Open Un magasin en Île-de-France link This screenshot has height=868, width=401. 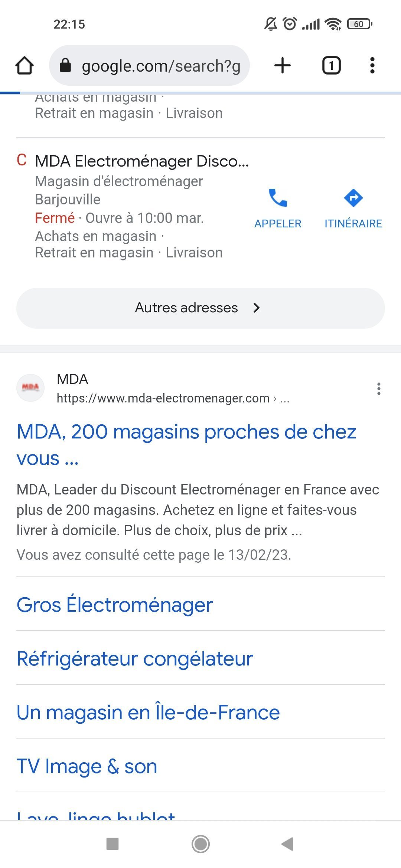148,712
